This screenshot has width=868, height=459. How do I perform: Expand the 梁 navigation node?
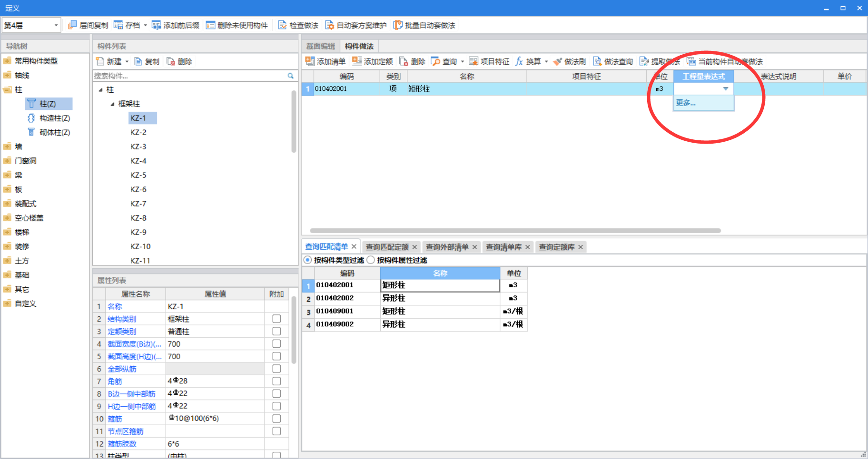[7, 175]
